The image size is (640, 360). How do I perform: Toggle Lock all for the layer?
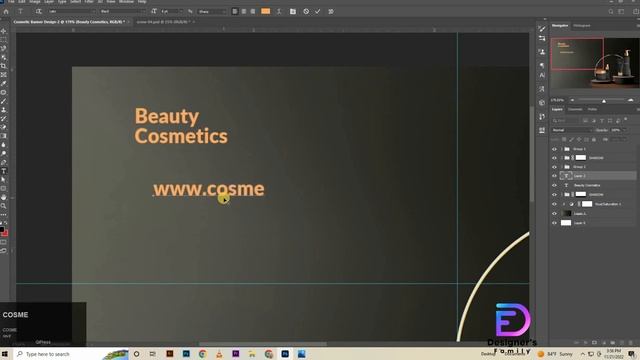[594, 140]
